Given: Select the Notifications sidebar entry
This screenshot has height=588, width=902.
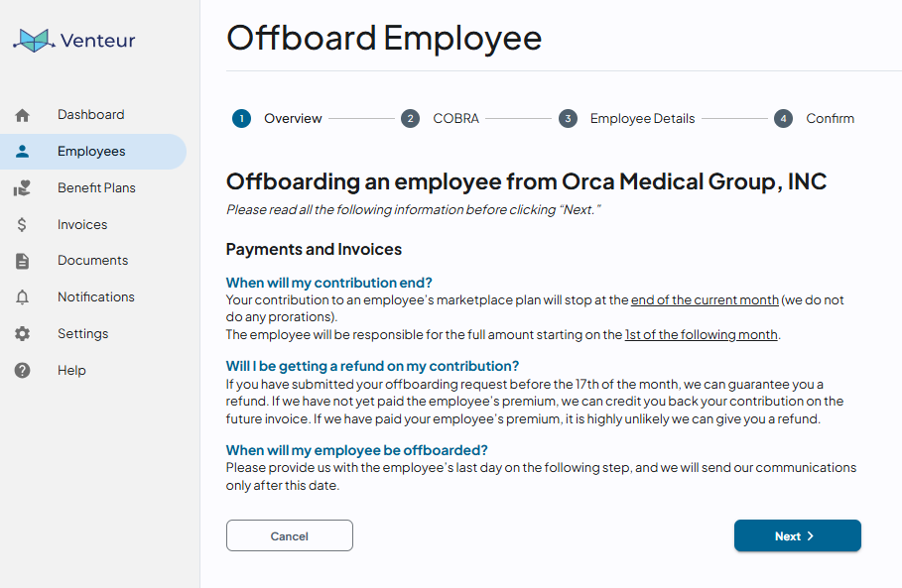Looking at the screenshot, I should click(93, 297).
